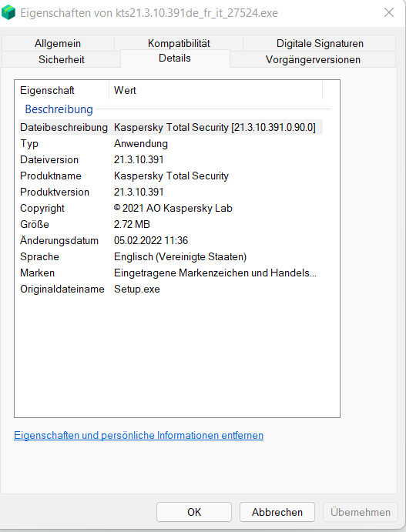Image resolution: width=406 pixels, height=532 pixels.
Task: Switch to the Allgemein tab
Action: pyautogui.click(x=58, y=43)
